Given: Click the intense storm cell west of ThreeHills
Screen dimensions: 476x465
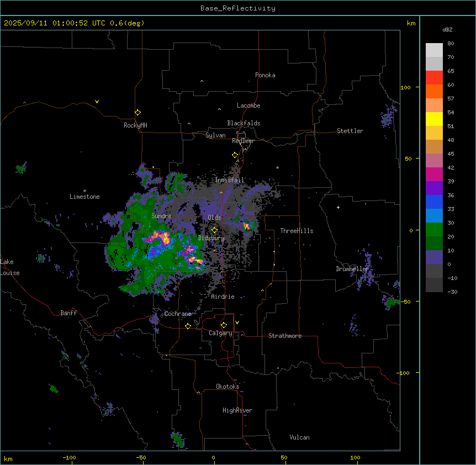Looking at the screenshot, I should click(247, 226).
